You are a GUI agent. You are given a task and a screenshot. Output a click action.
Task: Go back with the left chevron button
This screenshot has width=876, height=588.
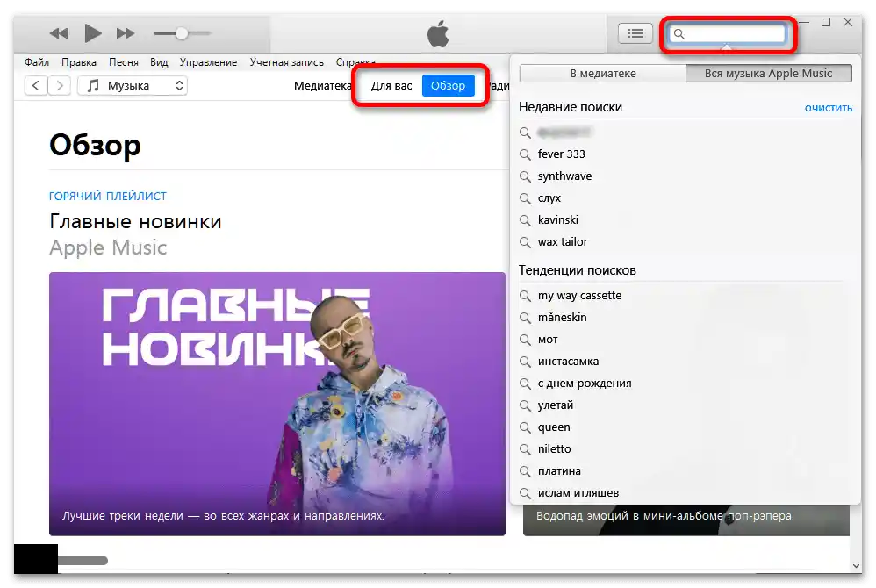[36, 85]
